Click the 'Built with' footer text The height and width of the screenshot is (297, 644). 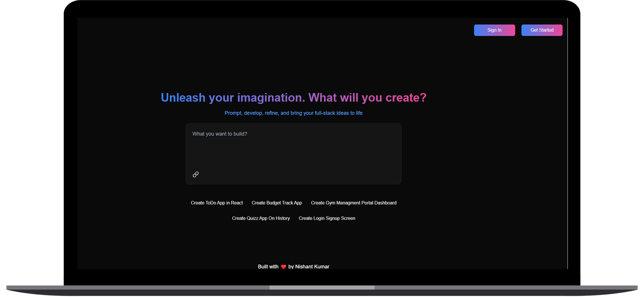[x=268, y=267]
